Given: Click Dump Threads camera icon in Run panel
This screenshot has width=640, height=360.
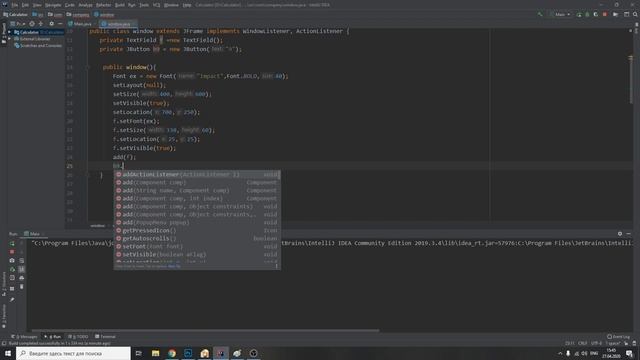Looking at the screenshot, I should click(12, 260).
